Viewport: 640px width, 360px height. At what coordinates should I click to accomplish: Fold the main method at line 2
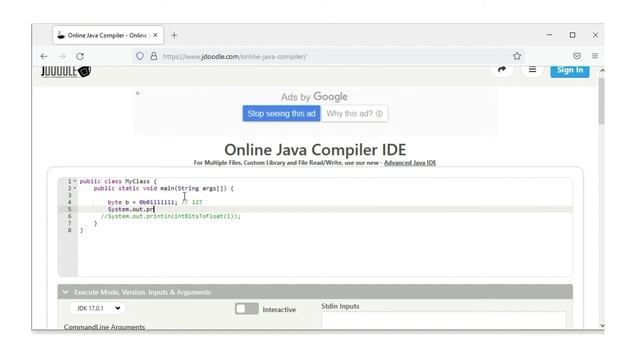point(75,188)
